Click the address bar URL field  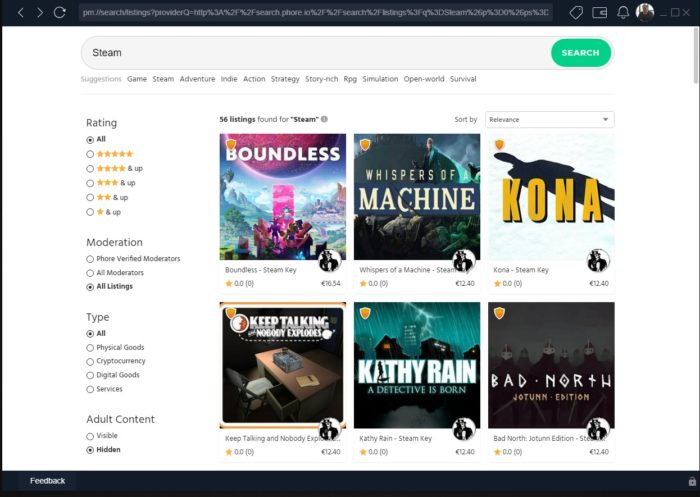[316, 13]
